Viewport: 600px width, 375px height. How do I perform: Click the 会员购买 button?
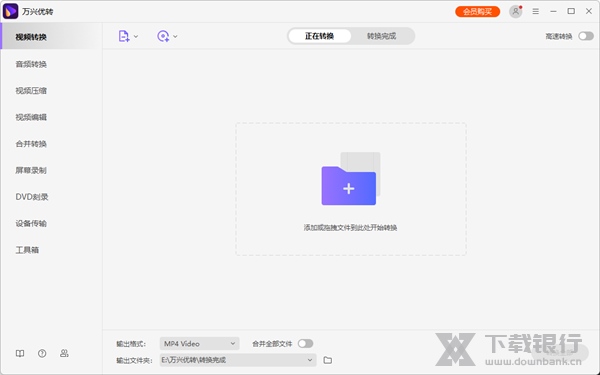(478, 11)
